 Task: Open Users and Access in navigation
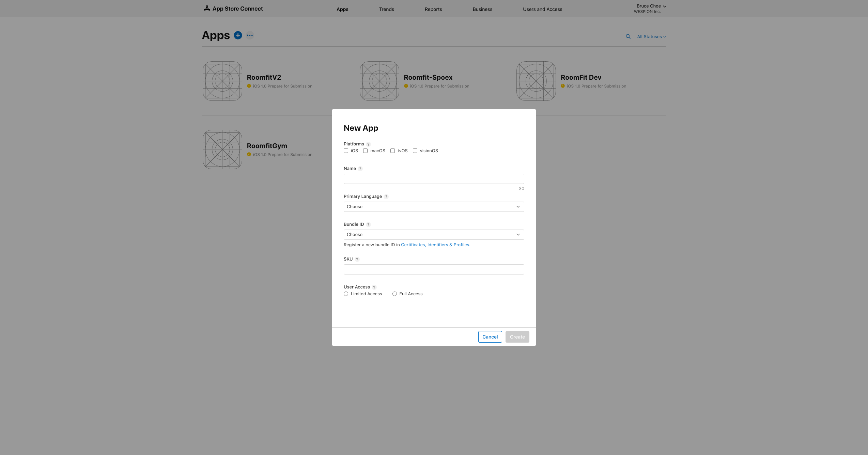[542, 9]
